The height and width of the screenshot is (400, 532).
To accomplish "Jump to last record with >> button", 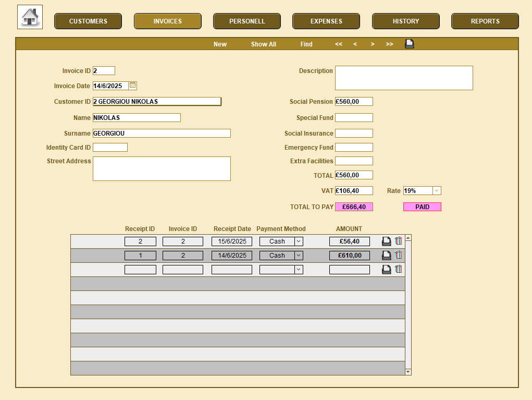I will tap(390, 44).
